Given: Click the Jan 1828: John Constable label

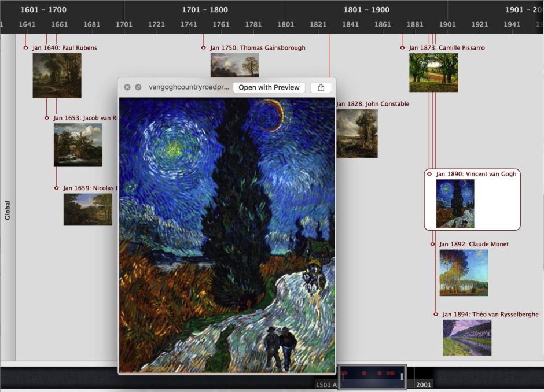Looking at the screenshot, I should point(373,104).
